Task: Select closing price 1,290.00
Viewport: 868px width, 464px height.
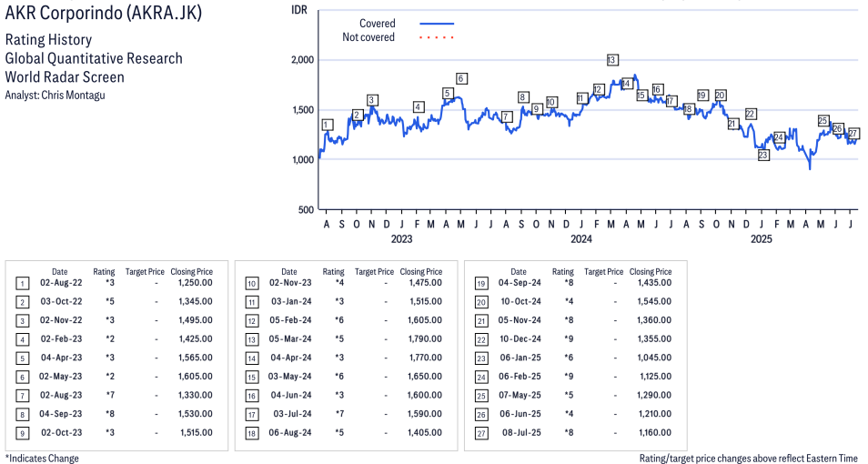Action: (654, 396)
